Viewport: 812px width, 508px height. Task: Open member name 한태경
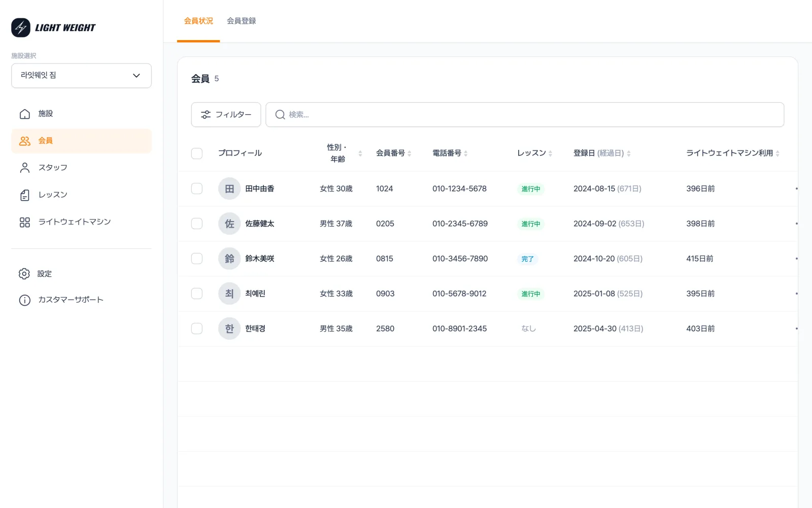tap(255, 329)
